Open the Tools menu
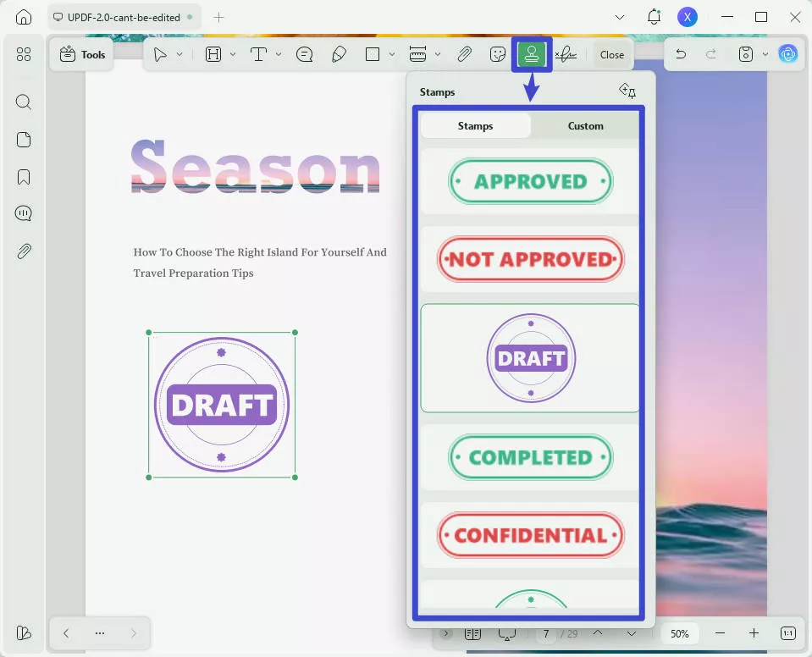 pyautogui.click(x=81, y=53)
